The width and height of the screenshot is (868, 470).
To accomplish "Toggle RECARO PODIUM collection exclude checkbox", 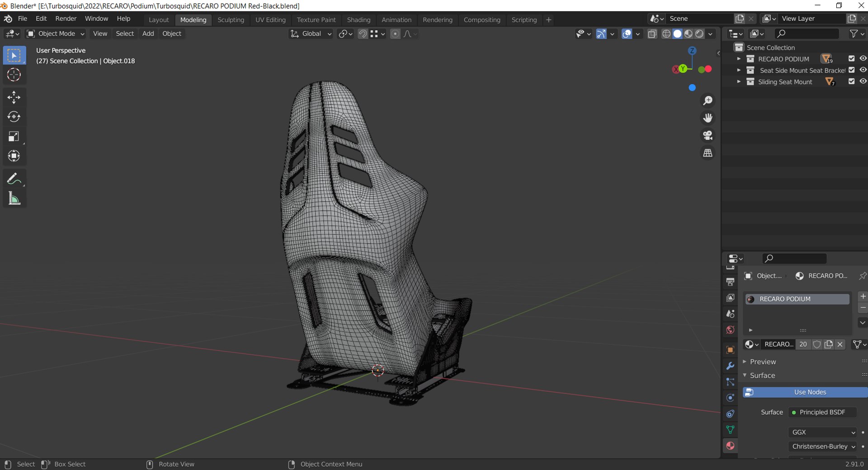I will 851,58.
